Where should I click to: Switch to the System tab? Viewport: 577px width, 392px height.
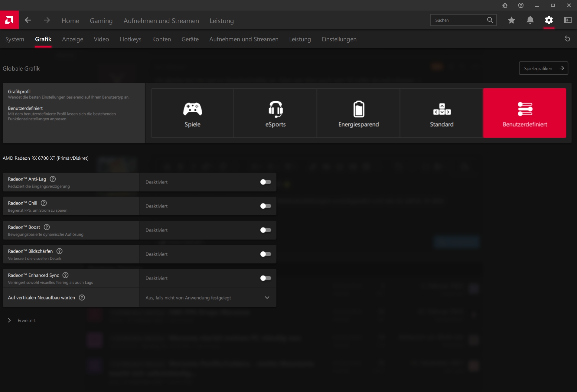15,39
